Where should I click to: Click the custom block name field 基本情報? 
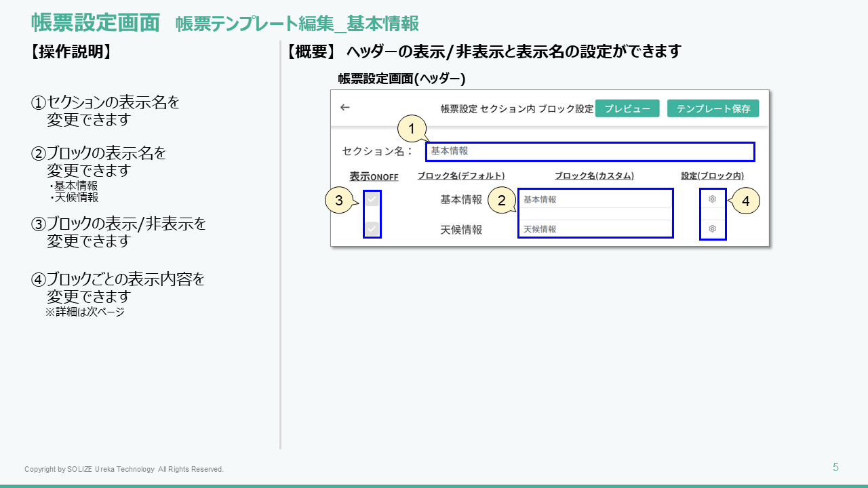click(595, 199)
